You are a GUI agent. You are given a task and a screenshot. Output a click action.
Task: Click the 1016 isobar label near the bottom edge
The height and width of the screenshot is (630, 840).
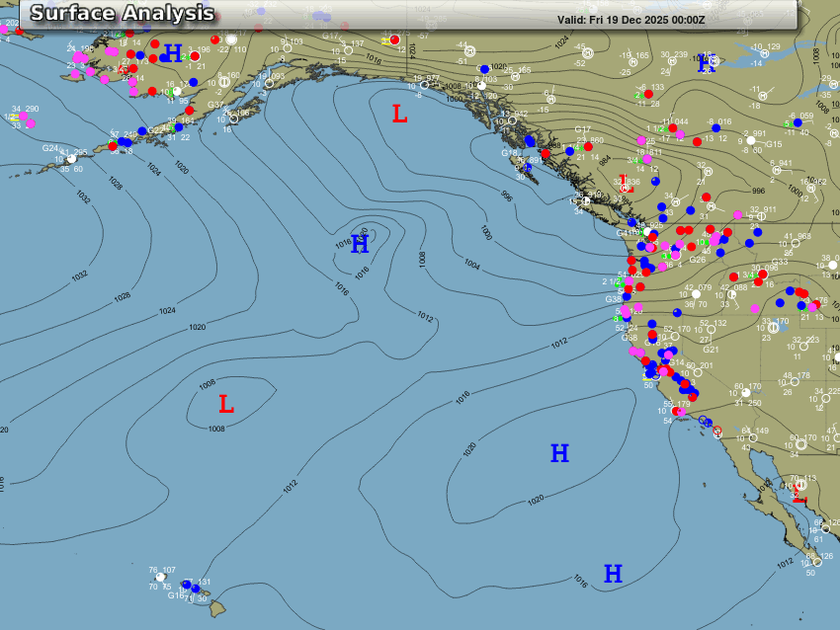pyautogui.click(x=580, y=585)
